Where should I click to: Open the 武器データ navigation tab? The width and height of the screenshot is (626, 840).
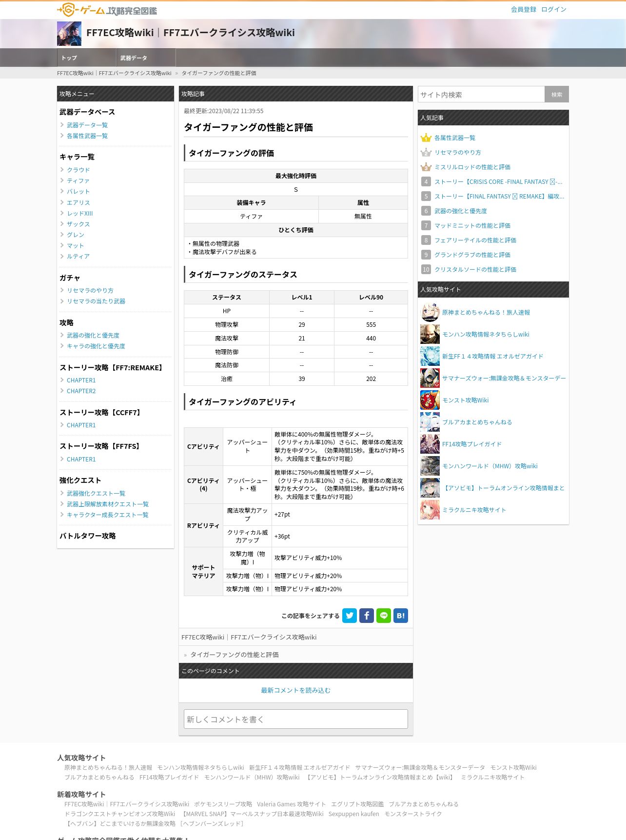(x=146, y=58)
